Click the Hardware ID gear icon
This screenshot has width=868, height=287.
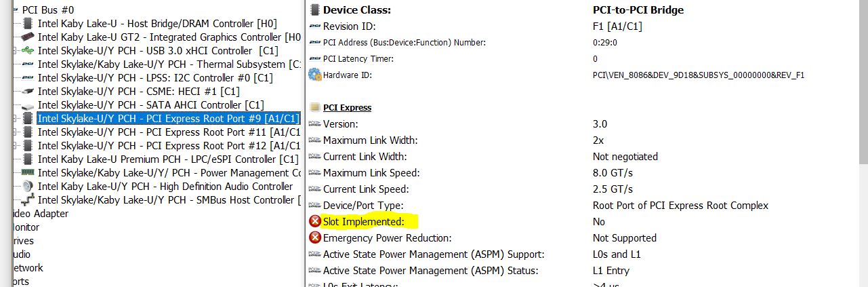314,75
